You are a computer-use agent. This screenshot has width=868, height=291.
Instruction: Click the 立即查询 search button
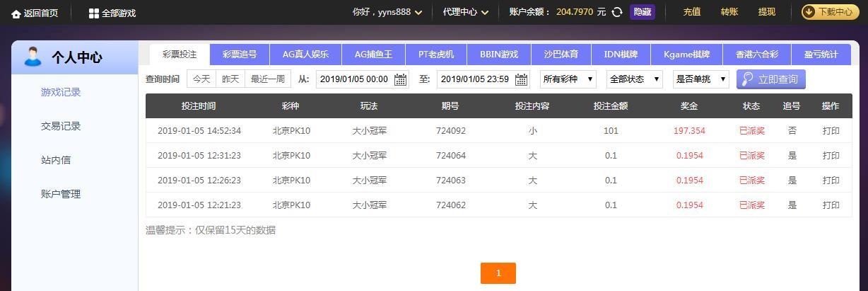[x=771, y=79]
